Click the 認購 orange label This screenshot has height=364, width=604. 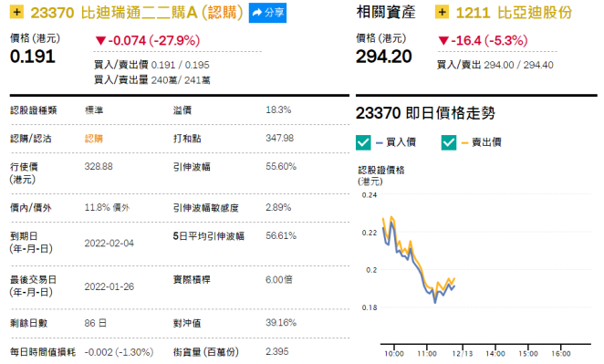(94, 139)
